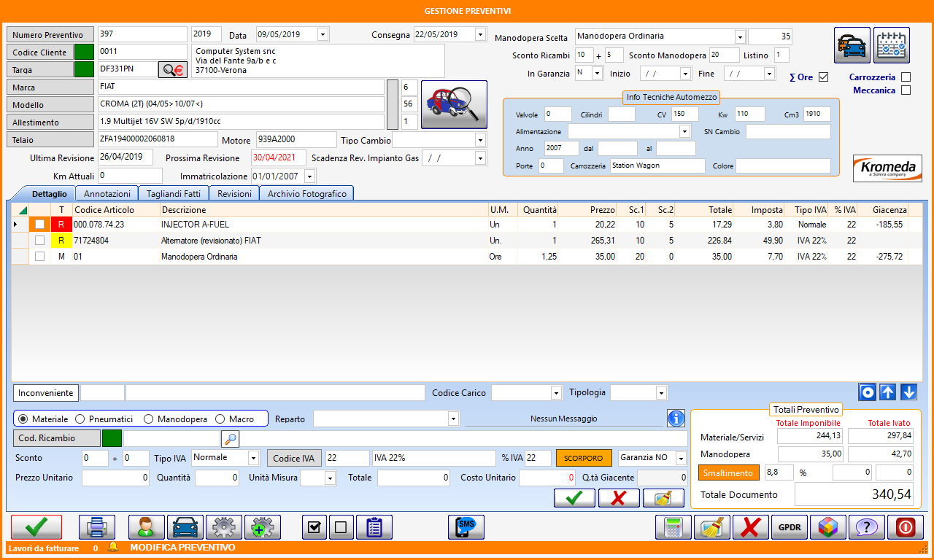Viewport: 934px width, 560px height.
Task: Cancel line entry with small red X
Action: [x=619, y=498]
